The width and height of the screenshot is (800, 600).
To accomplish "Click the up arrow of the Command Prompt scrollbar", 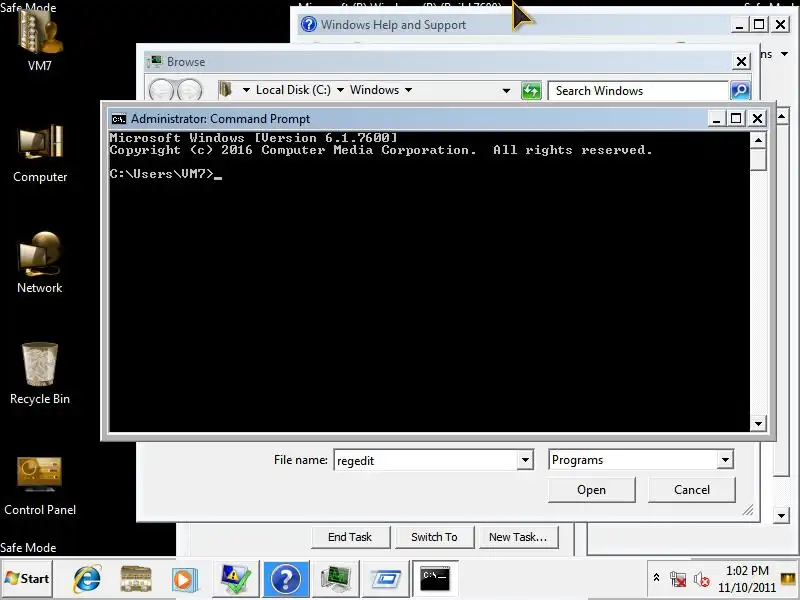I will tap(758, 140).
